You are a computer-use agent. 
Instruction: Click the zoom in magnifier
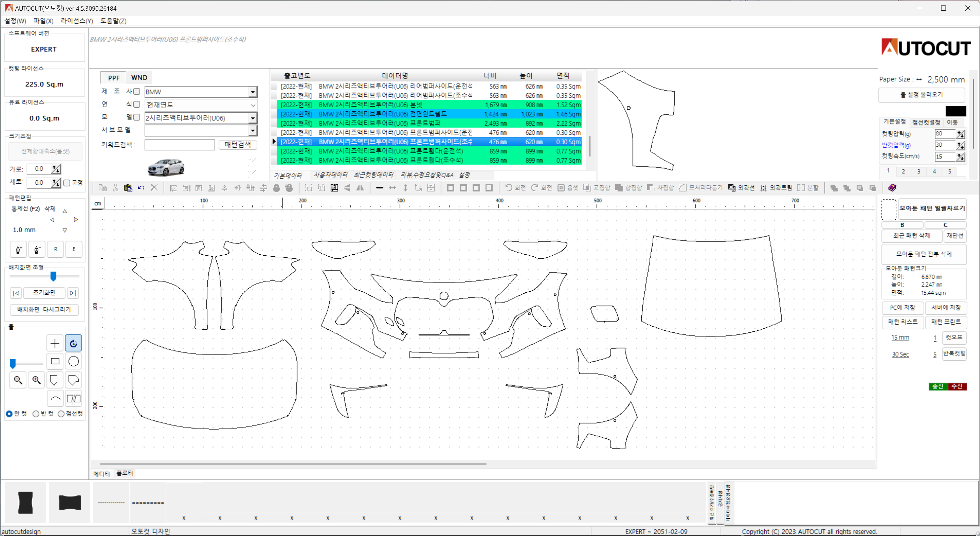tap(37, 380)
